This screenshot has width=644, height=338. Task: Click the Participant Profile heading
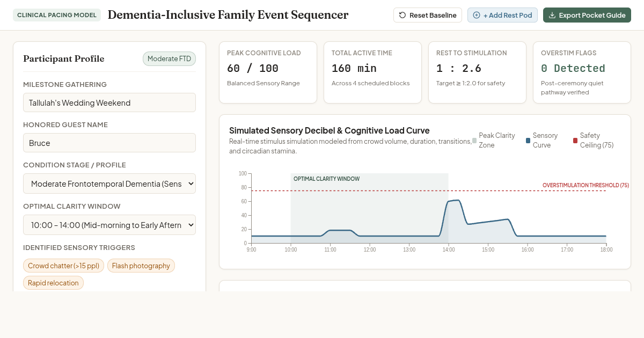[64, 58]
